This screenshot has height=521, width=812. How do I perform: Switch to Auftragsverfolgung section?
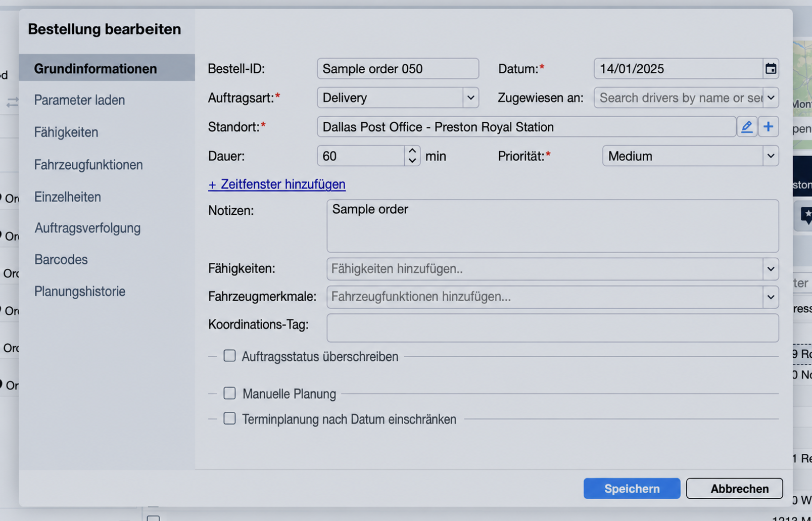[x=87, y=228]
